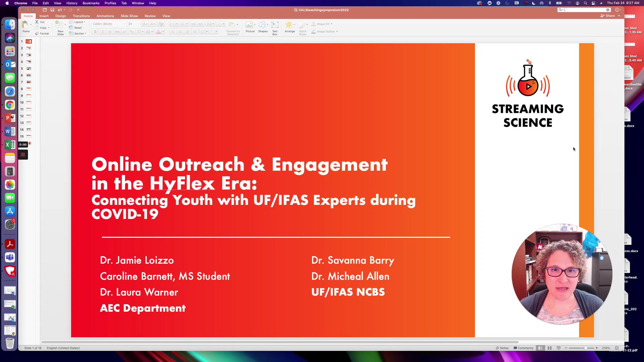Screen dimensions: 644x362
Task: Expand the Shape Fill dropdown
Action: (331, 24)
